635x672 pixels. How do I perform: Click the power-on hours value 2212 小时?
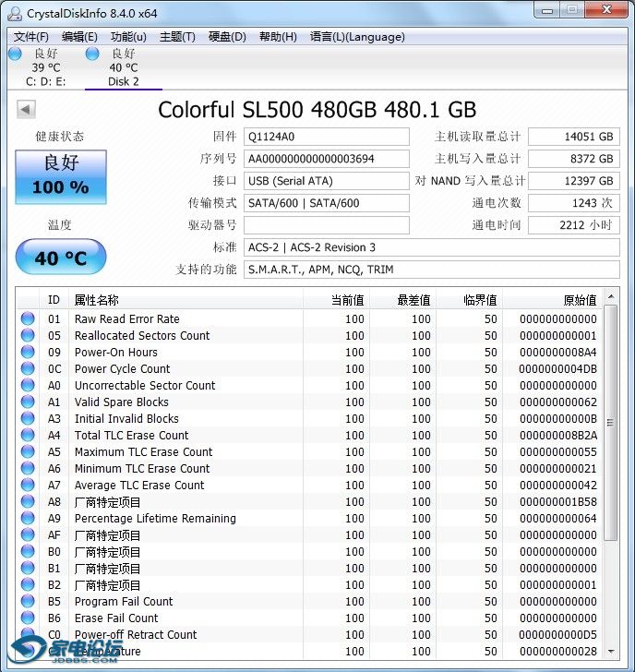click(574, 225)
